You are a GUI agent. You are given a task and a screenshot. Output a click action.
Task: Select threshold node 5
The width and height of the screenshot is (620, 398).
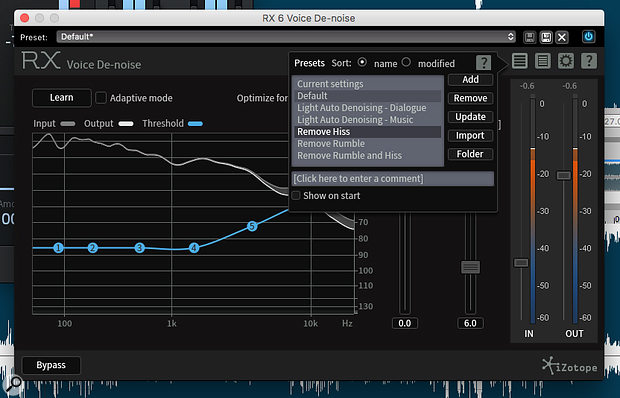pos(252,226)
